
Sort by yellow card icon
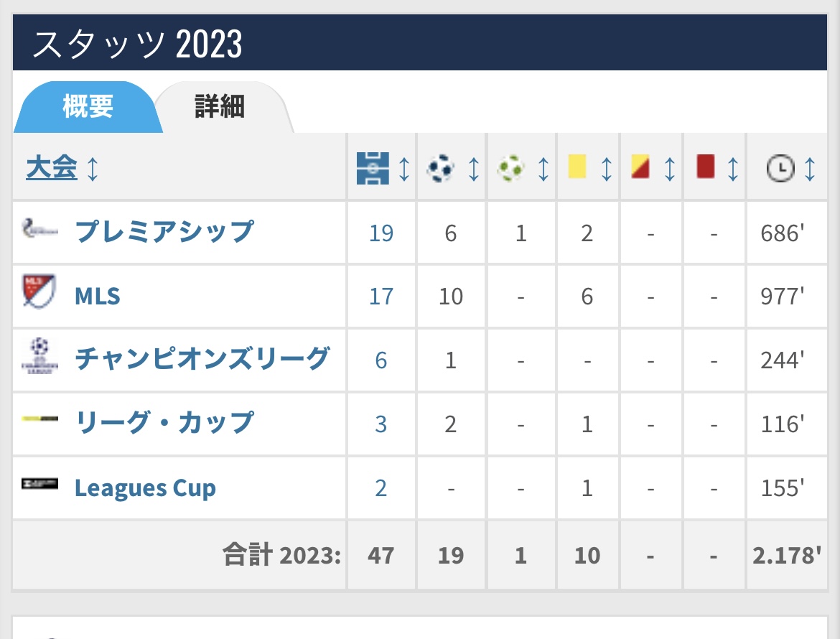pos(577,167)
